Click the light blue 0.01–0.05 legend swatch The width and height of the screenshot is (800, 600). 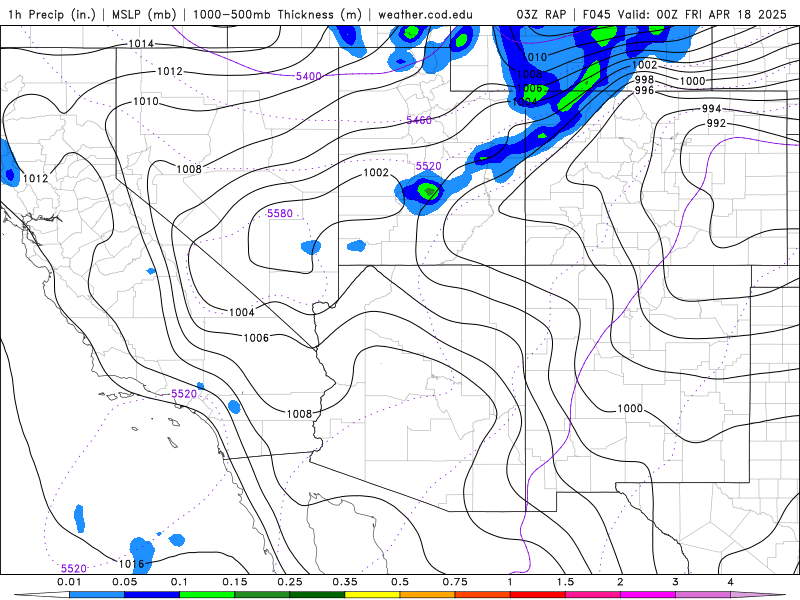coord(97,595)
